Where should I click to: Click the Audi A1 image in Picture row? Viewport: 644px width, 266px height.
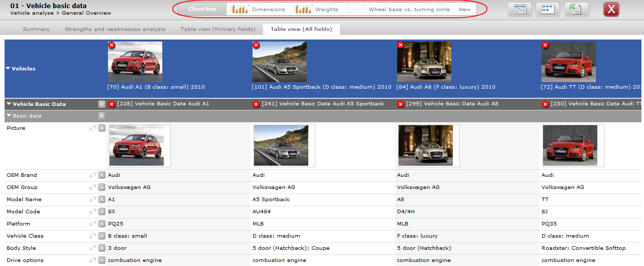tap(136, 145)
